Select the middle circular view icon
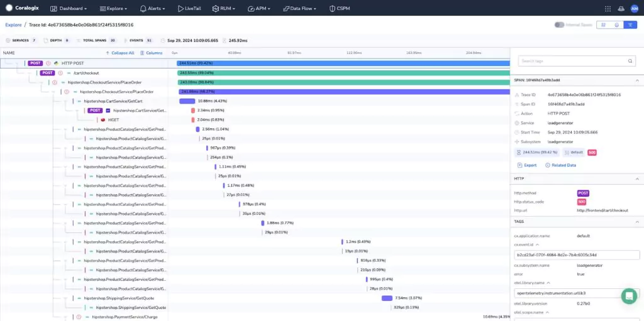644x321 pixels. click(x=616, y=24)
